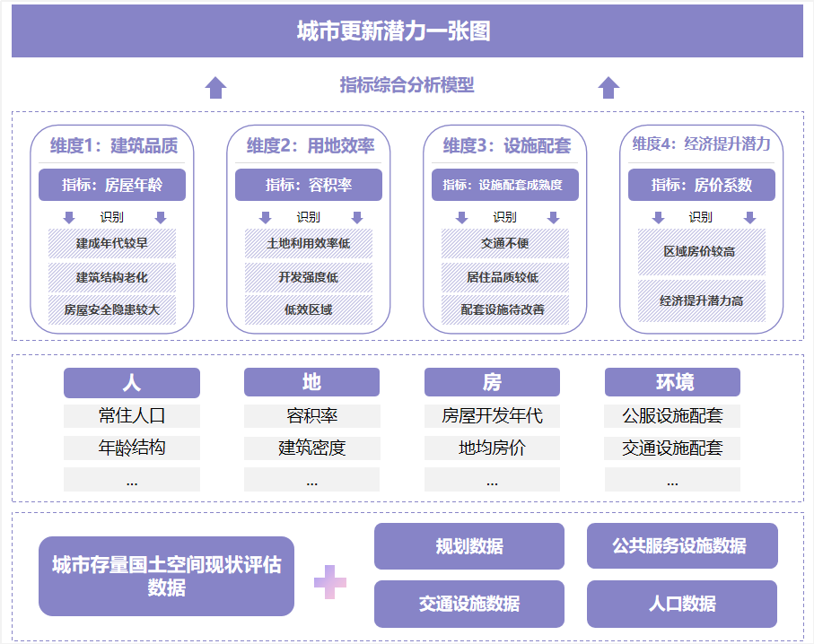Select the 建筑密度 item under 地
The image size is (814, 644).
pos(311,448)
